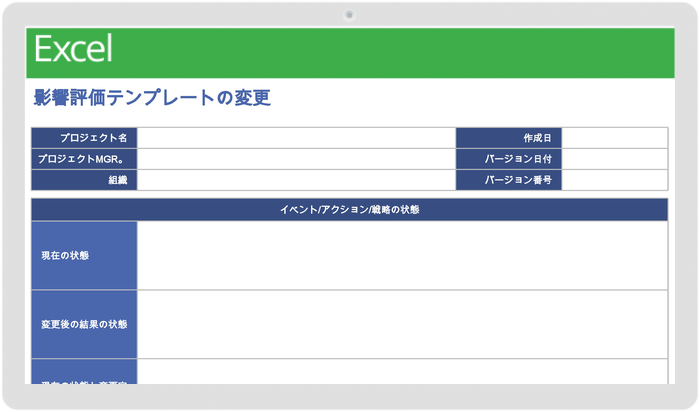Click the プロジェクトMGR。 label cell

84,159
